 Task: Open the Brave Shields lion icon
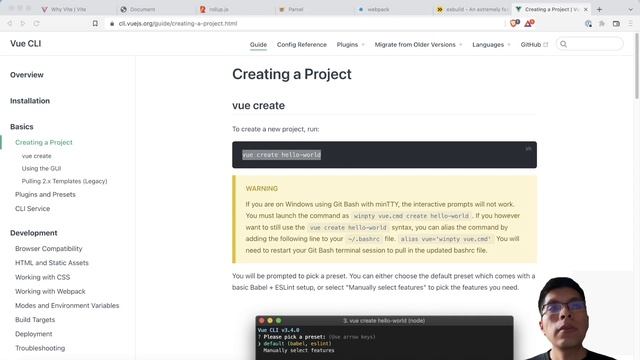[514, 23]
